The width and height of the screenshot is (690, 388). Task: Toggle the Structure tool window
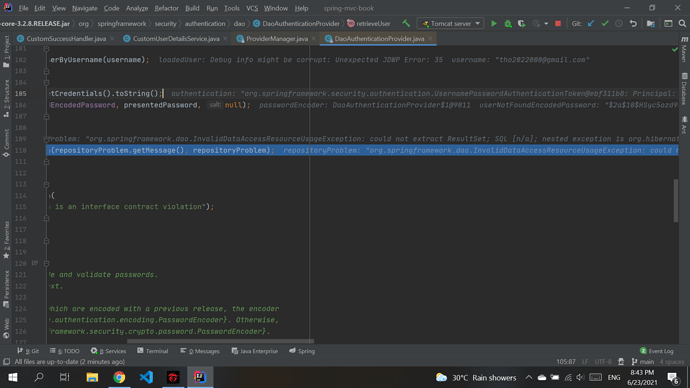coord(6,99)
